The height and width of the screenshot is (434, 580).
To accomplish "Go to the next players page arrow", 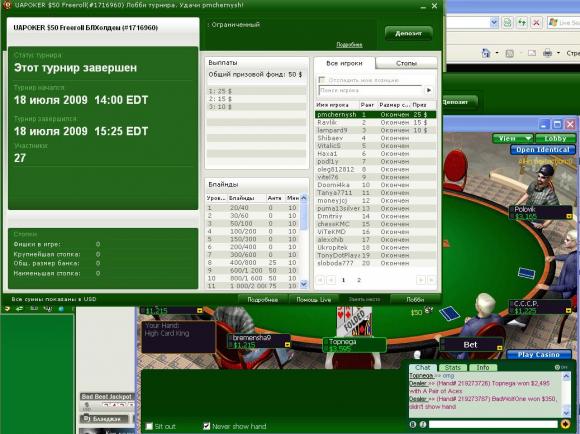I will coord(421,280).
